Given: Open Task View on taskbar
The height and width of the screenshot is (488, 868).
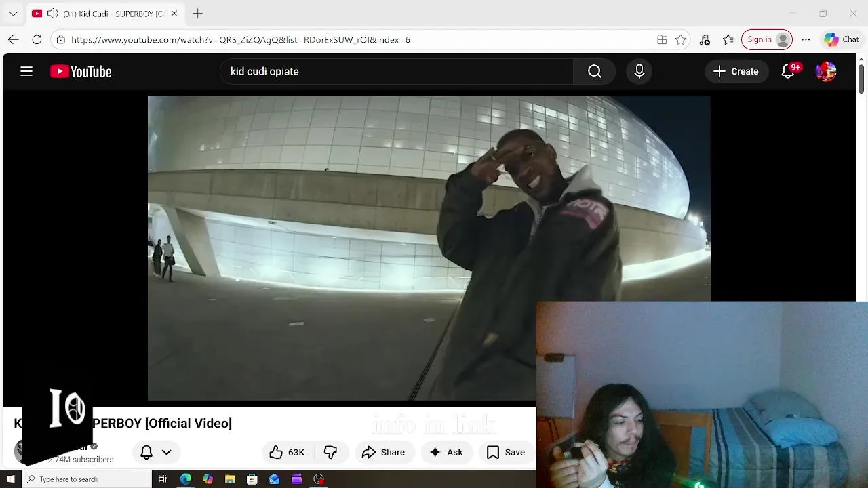Looking at the screenshot, I should 163,479.
